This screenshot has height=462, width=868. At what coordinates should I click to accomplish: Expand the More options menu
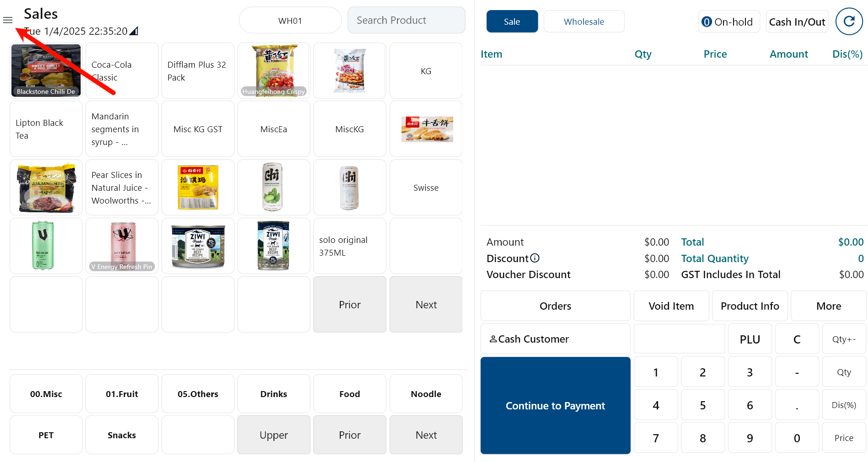pos(828,306)
